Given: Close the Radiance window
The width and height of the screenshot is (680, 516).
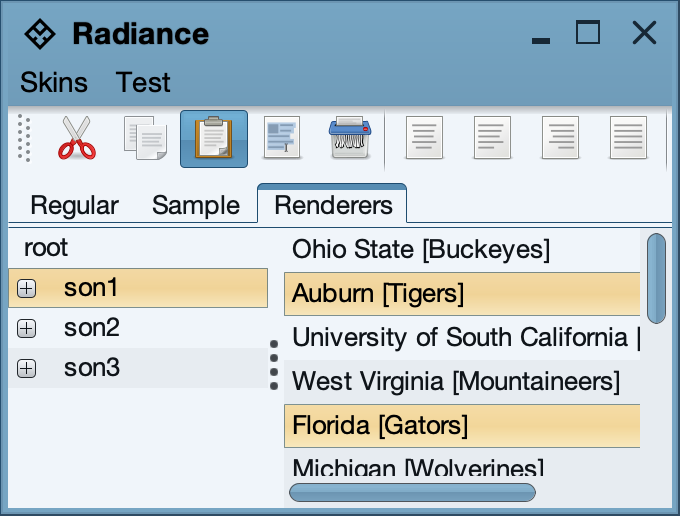Looking at the screenshot, I should (x=644, y=33).
